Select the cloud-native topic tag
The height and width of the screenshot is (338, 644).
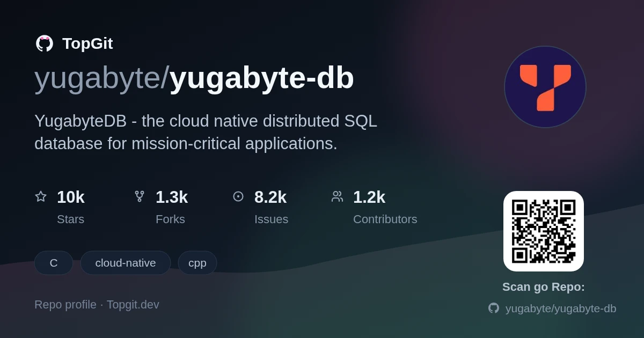click(126, 263)
